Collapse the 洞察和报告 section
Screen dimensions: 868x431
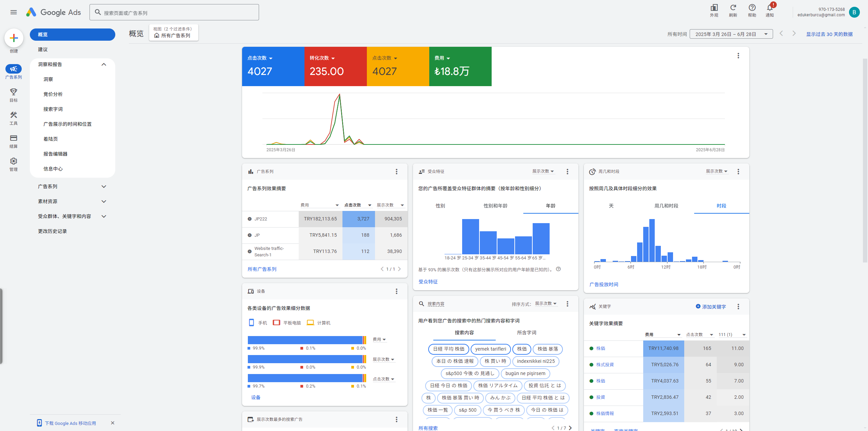click(x=104, y=64)
